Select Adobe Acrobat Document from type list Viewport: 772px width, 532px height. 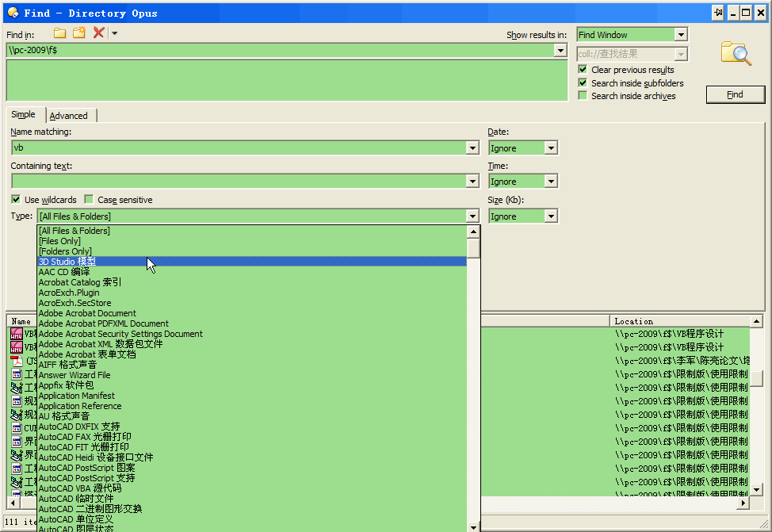tap(87, 313)
